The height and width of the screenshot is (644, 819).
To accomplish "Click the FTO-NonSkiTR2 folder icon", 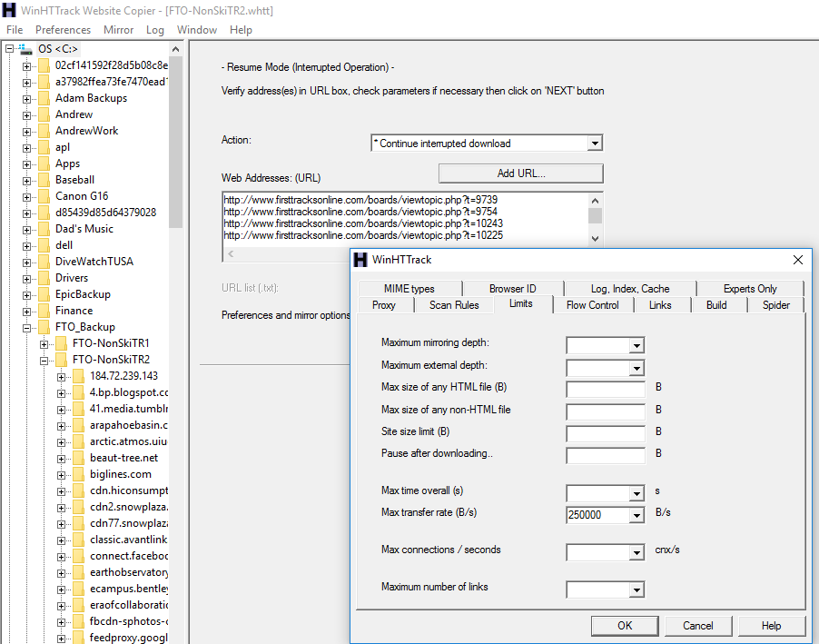I will [x=61, y=360].
